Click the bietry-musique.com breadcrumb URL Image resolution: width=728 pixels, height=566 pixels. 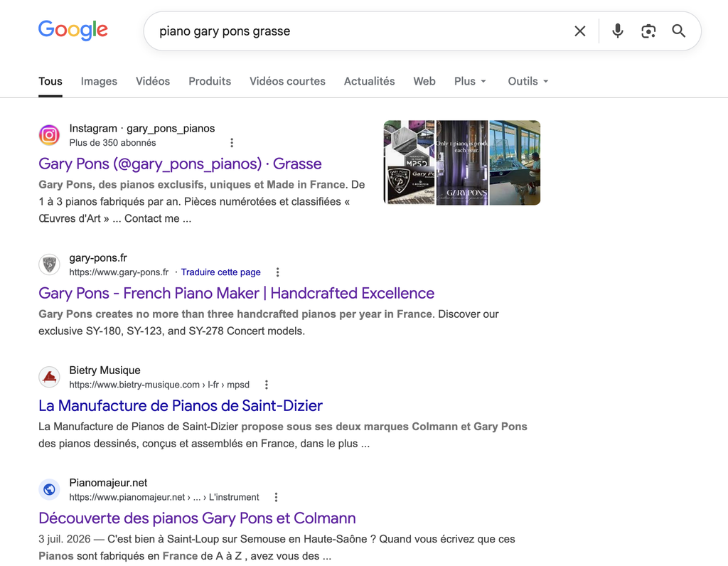pos(159,385)
